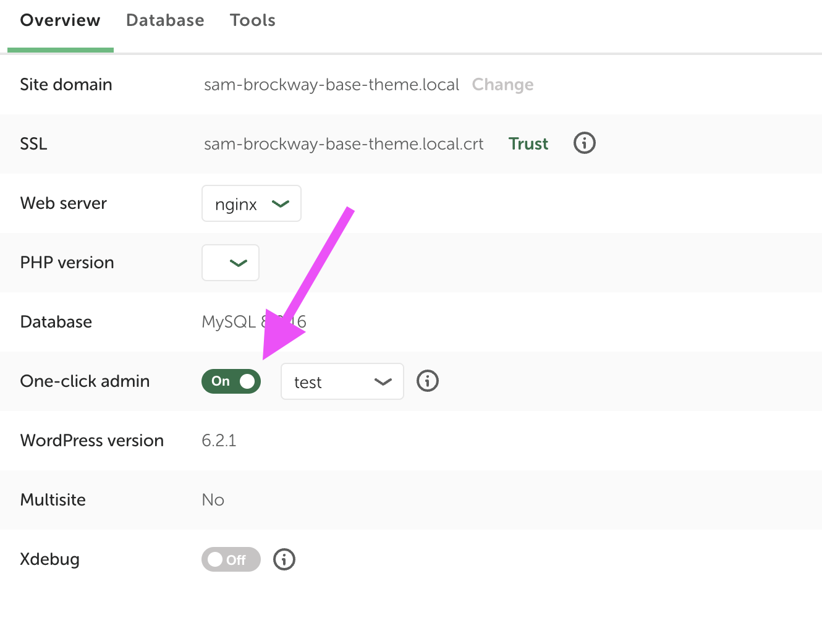The height and width of the screenshot is (644, 822).
Task: Open the 'test' admin user dropdown
Action: coord(342,381)
